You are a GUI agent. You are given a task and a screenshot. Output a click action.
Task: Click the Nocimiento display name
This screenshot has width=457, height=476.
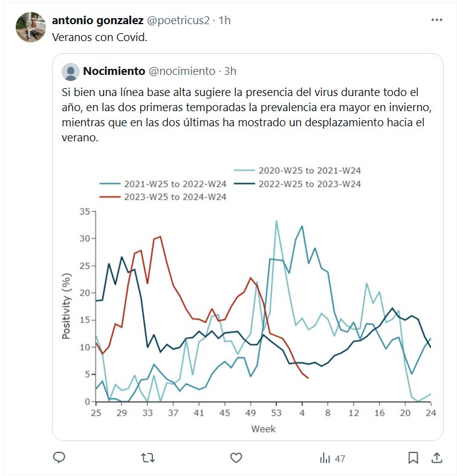[114, 71]
